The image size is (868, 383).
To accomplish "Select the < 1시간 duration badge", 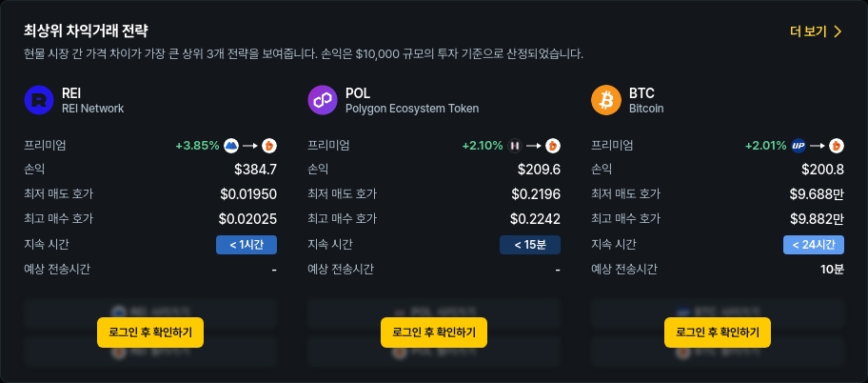I will [247, 245].
